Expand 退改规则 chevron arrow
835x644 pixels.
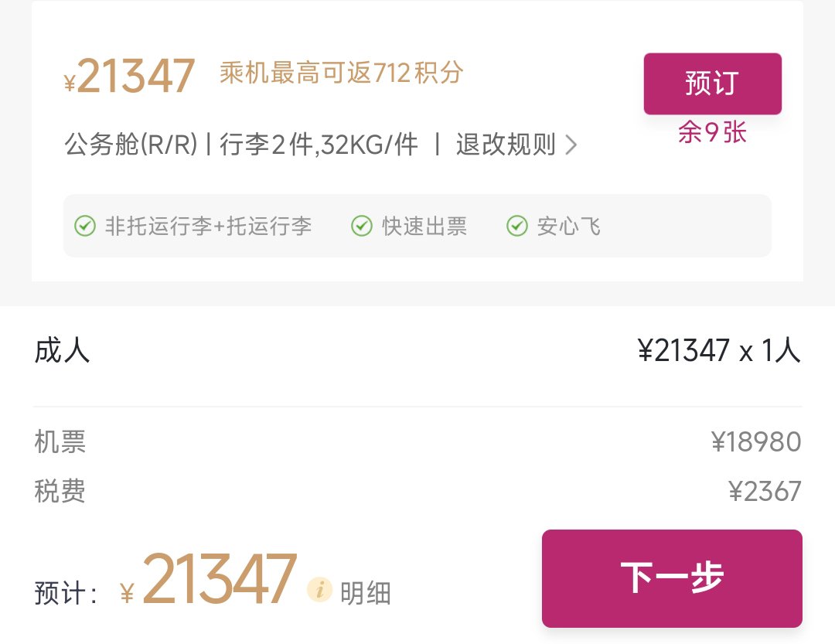point(571,145)
